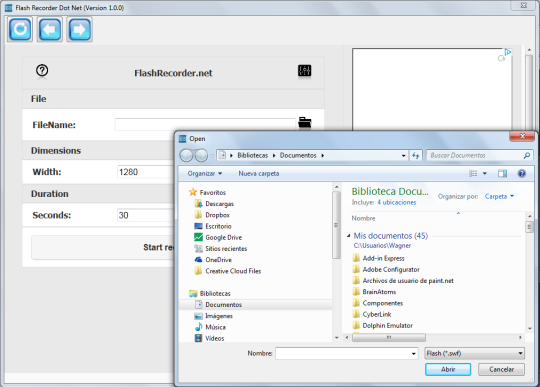
Task: Click the dialog's round back navigation button
Action: point(187,156)
